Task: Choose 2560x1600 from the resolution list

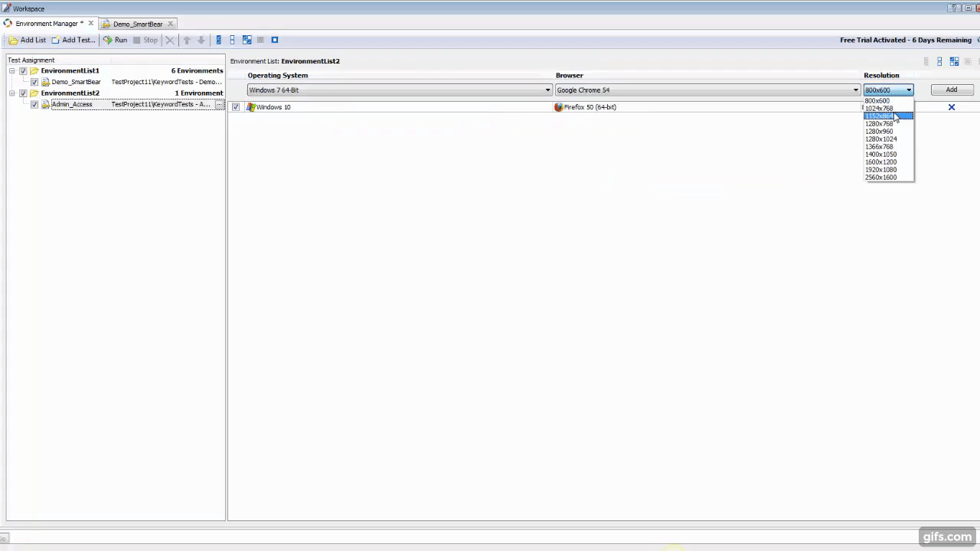Action: [x=888, y=178]
